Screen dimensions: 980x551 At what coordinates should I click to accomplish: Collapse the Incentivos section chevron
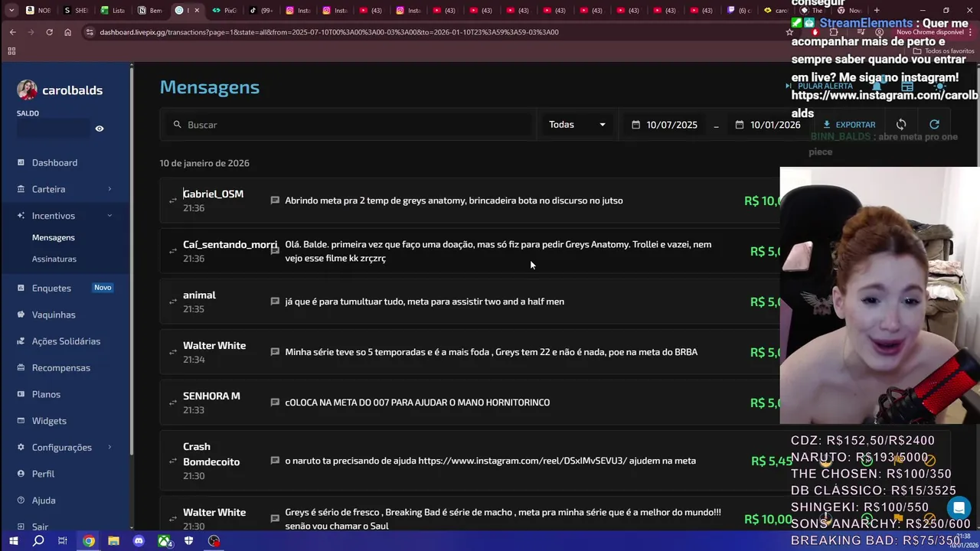pos(109,216)
